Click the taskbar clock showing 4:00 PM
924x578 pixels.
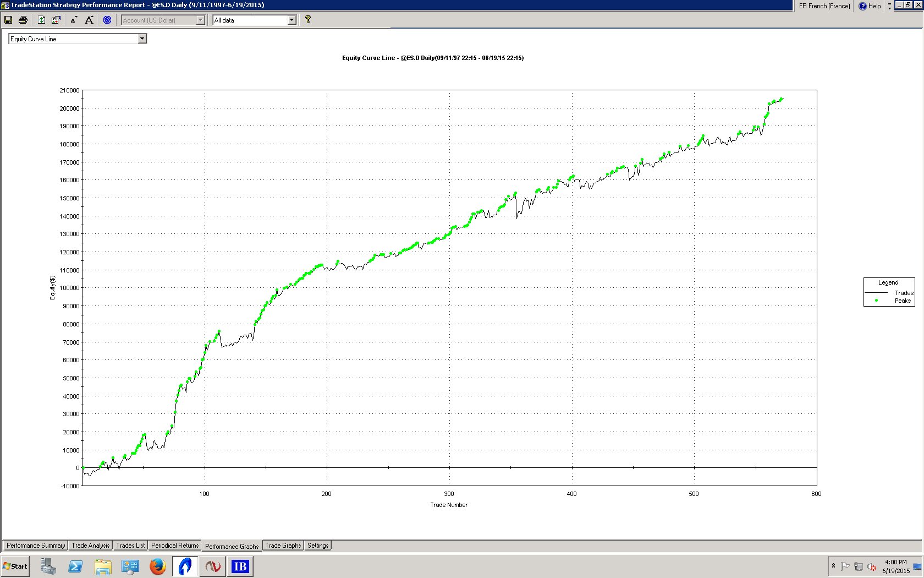[896, 566]
